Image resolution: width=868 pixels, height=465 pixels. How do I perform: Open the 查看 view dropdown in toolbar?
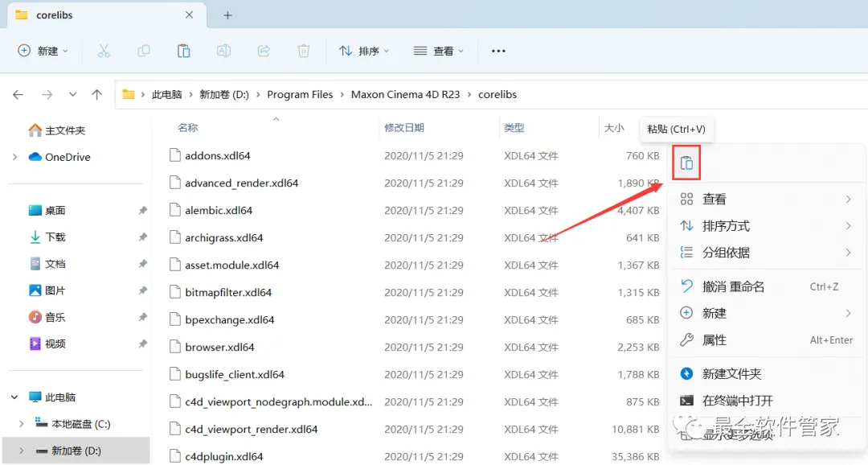[439, 51]
